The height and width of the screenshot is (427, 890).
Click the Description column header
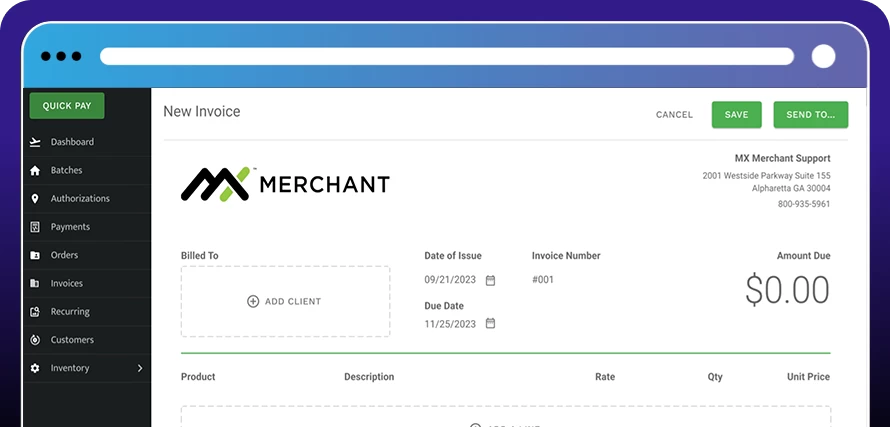[369, 377]
